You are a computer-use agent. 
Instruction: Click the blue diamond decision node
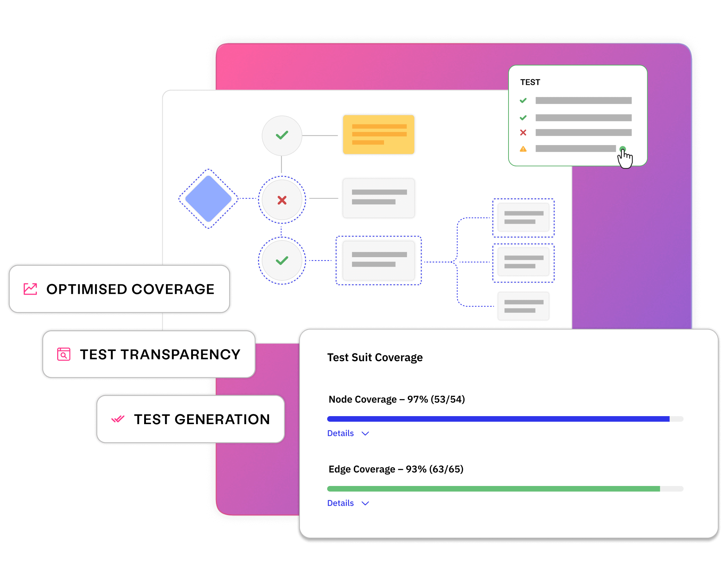tap(209, 199)
